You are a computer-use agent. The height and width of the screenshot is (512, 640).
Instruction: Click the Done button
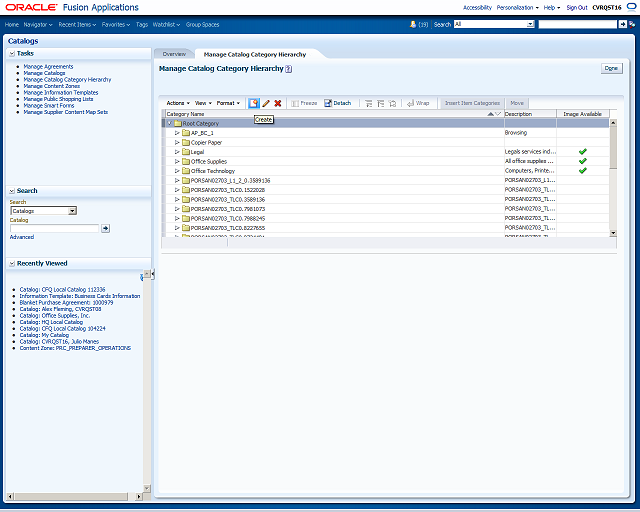tap(611, 68)
